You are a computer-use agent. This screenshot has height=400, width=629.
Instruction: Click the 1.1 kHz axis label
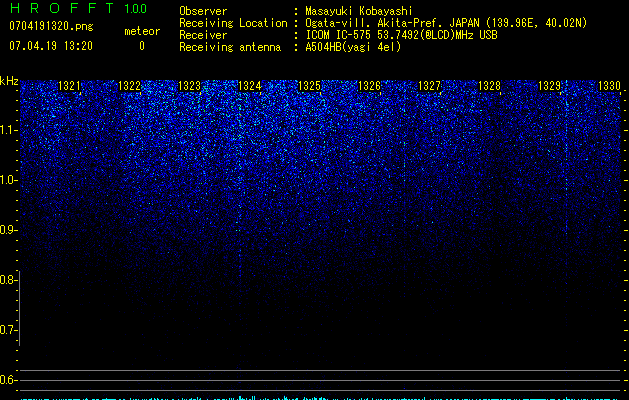[x=8, y=130]
